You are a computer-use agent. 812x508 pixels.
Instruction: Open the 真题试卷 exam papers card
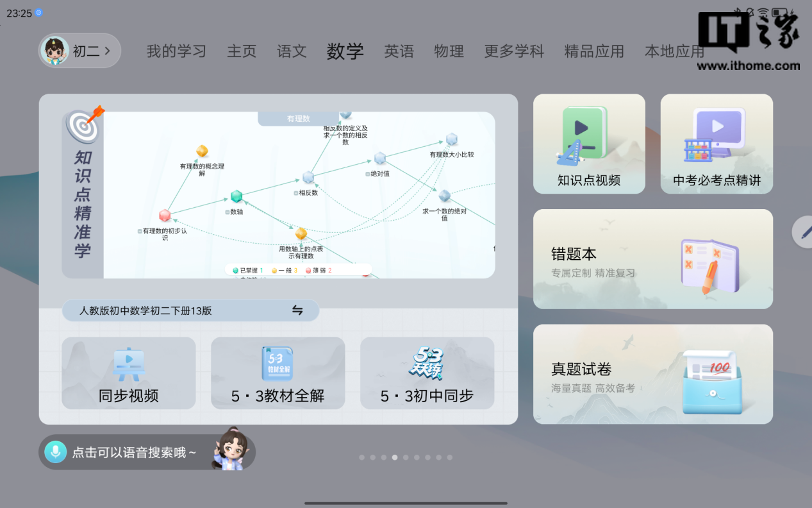(x=652, y=375)
